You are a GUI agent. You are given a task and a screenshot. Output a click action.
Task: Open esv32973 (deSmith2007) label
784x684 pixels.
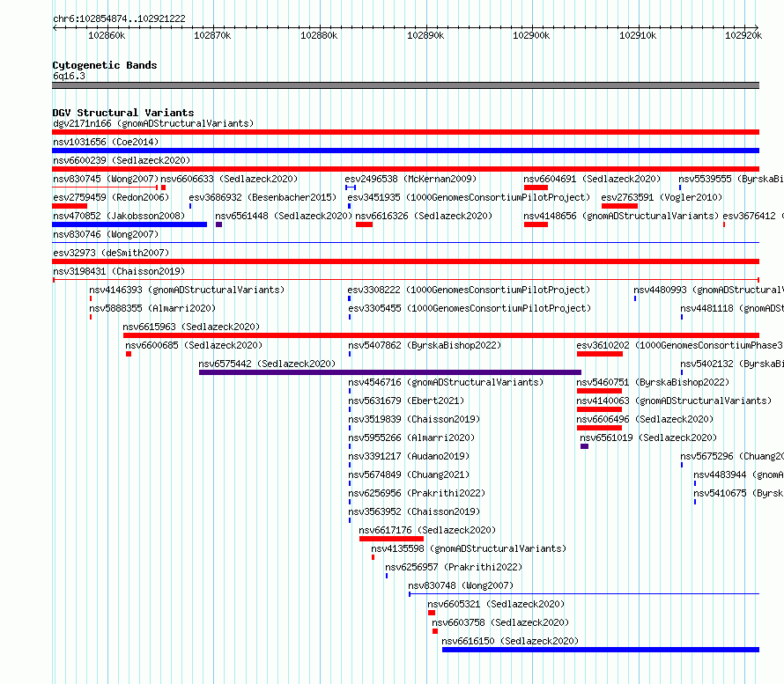pos(111,253)
